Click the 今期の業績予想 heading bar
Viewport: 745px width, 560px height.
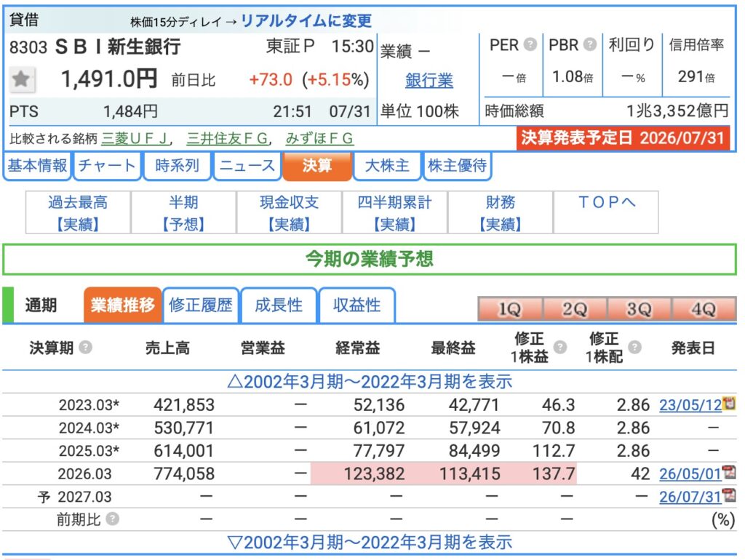coord(370,260)
